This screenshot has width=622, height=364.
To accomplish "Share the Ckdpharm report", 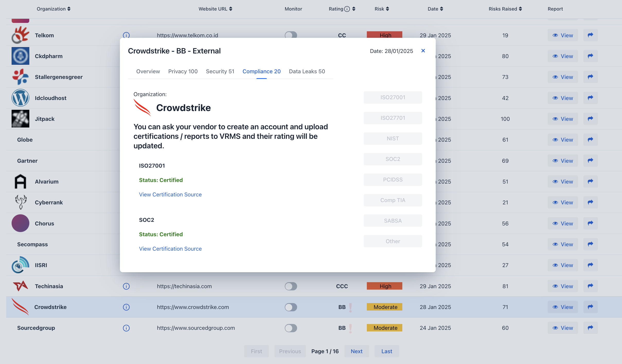I will point(590,56).
